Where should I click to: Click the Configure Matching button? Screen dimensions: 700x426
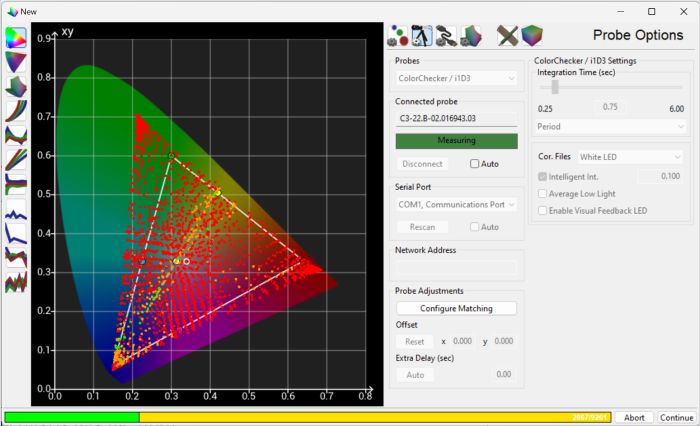click(456, 309)
